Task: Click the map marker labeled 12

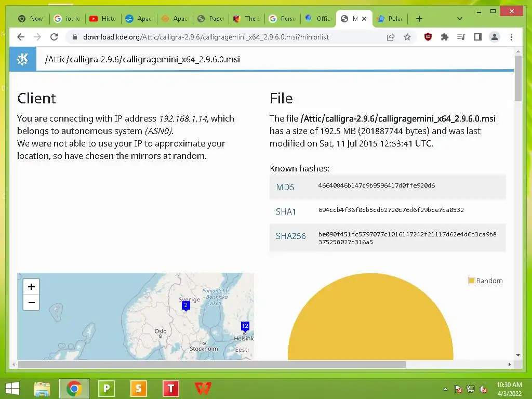Action: click(245, 326)
